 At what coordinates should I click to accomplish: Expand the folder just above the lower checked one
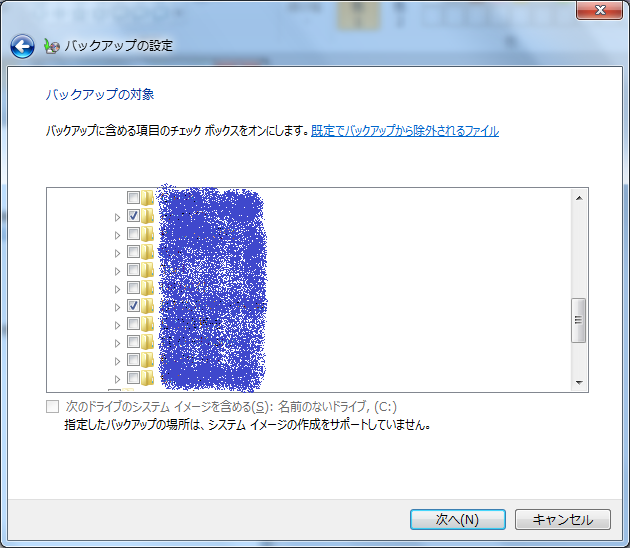117,289
